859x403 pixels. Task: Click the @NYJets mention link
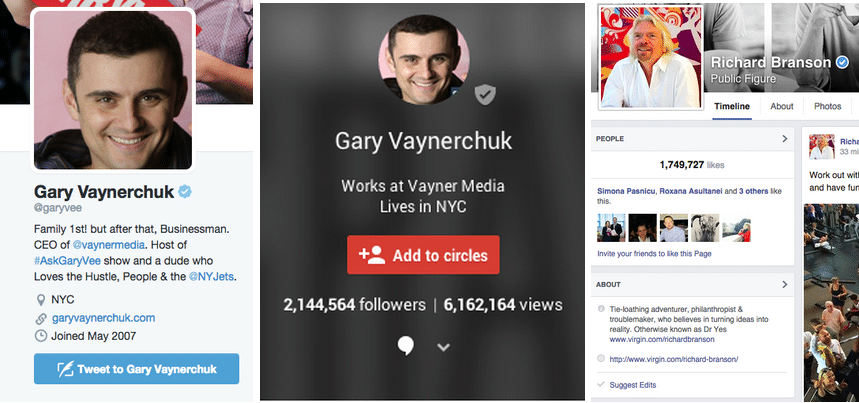[x=211, y=277]
